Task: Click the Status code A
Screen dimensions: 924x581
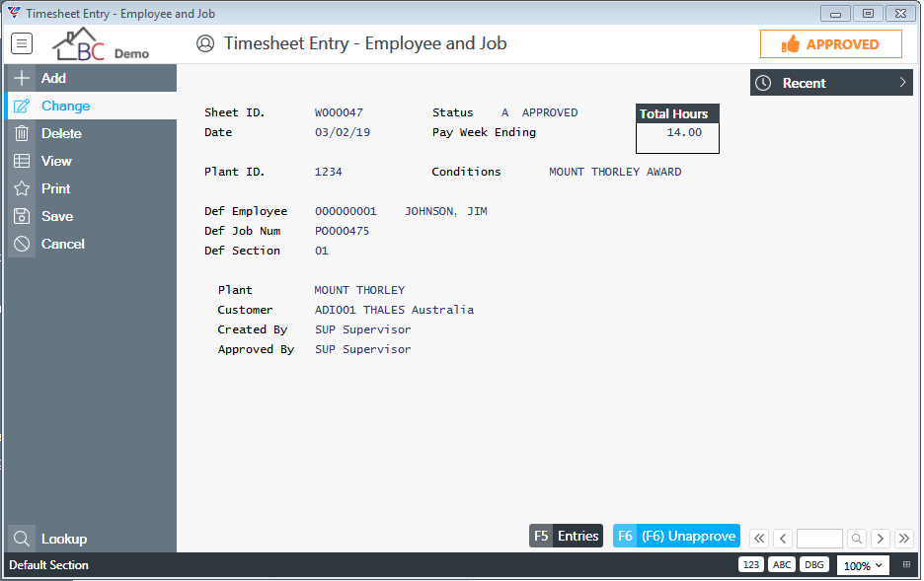Action: click(x=505, y=112)
